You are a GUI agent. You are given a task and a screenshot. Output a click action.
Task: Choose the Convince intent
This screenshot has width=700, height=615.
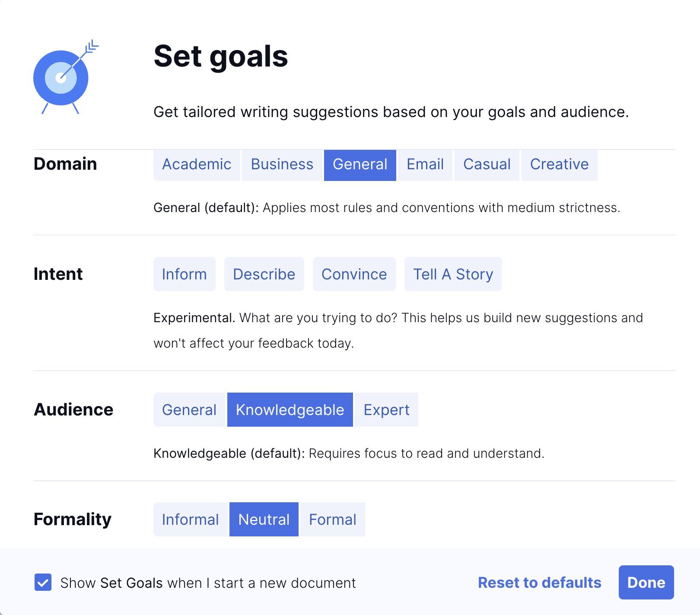[354, 274]
